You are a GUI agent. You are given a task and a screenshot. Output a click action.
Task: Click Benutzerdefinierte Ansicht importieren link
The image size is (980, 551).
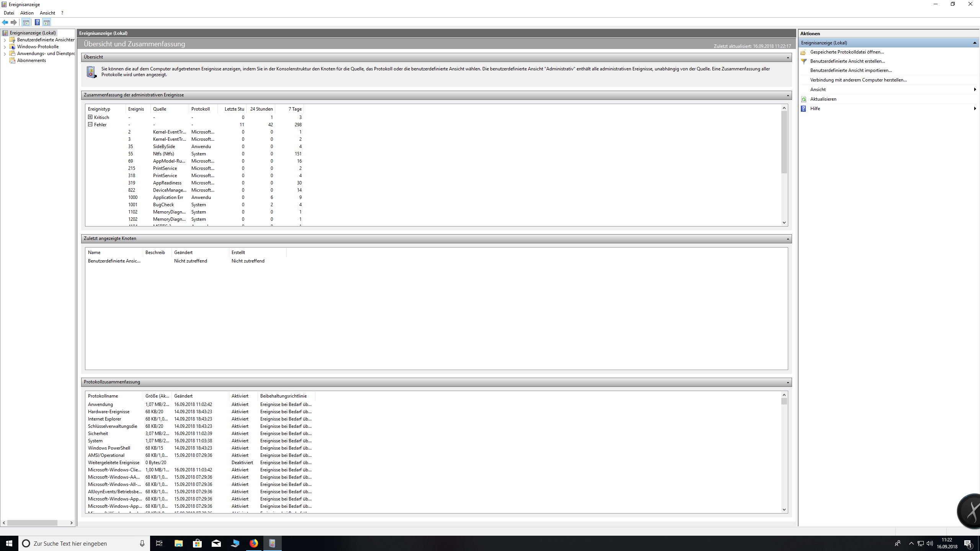click(x=851, y=70)
